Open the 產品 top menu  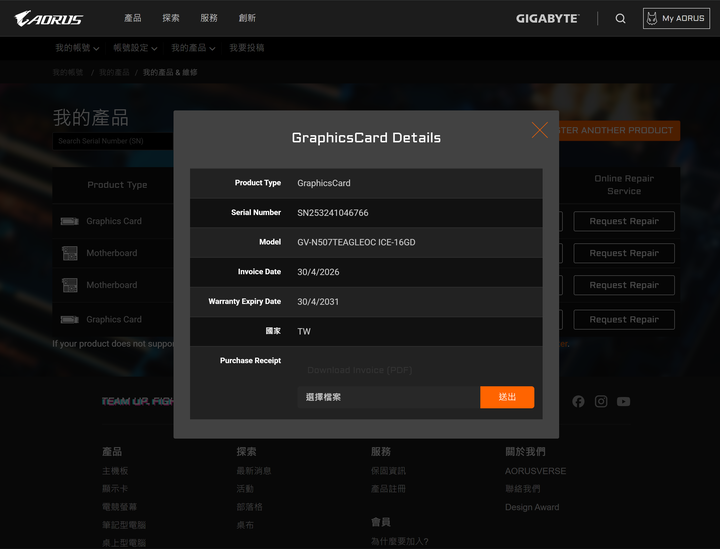(133, 18)
